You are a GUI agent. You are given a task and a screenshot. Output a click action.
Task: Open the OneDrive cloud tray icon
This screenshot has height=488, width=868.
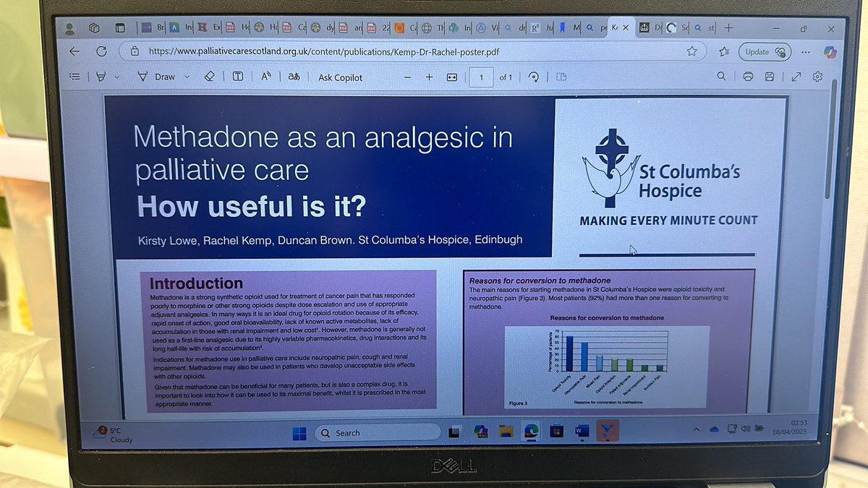[x=715, y=429]
